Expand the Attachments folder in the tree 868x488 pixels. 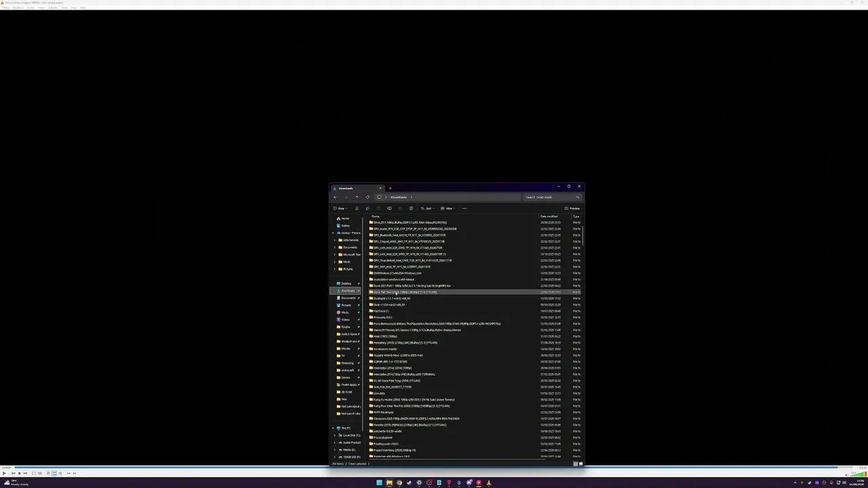click(x=335, y=240)
